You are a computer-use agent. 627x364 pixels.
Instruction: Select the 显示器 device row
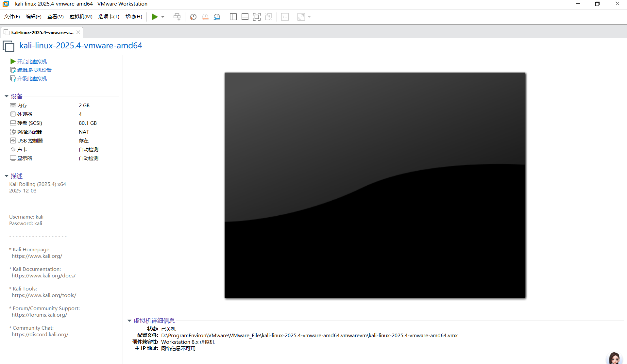coord(64,158)
